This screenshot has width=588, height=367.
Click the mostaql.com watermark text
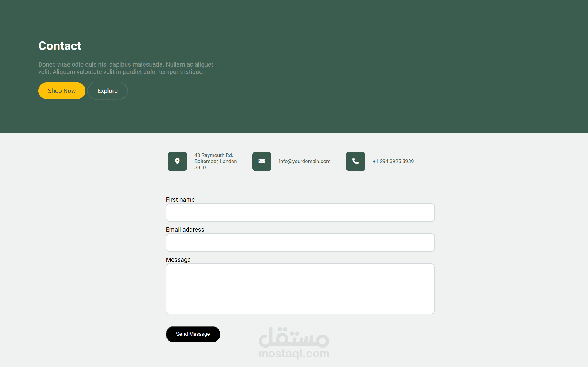(x=294, y=354)
